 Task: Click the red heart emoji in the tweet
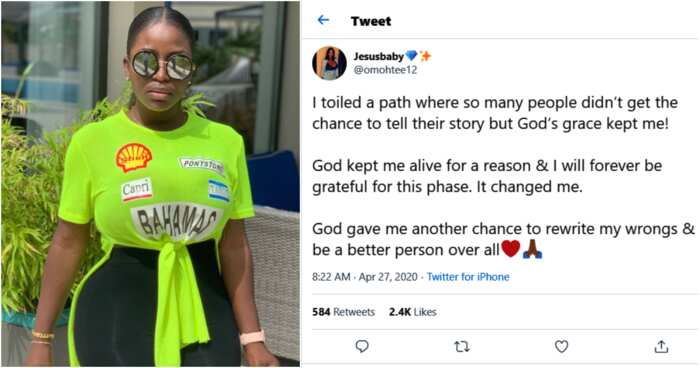511,249
